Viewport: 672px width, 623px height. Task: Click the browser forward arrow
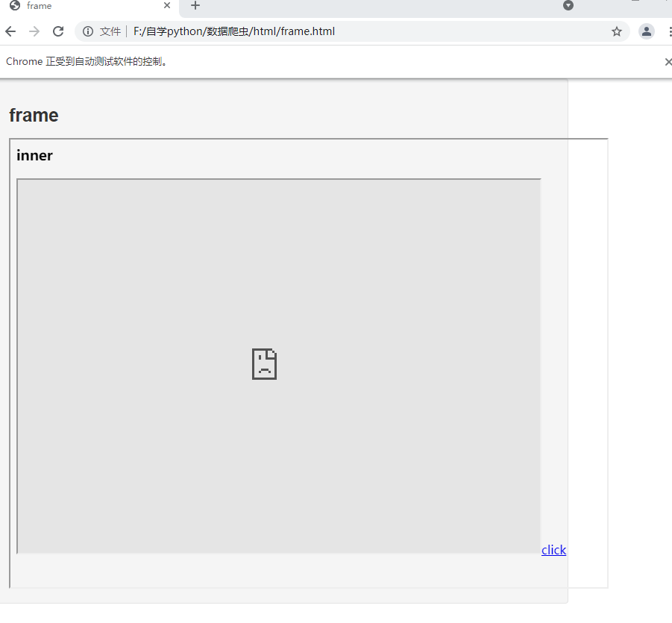(x=34, y=31)
